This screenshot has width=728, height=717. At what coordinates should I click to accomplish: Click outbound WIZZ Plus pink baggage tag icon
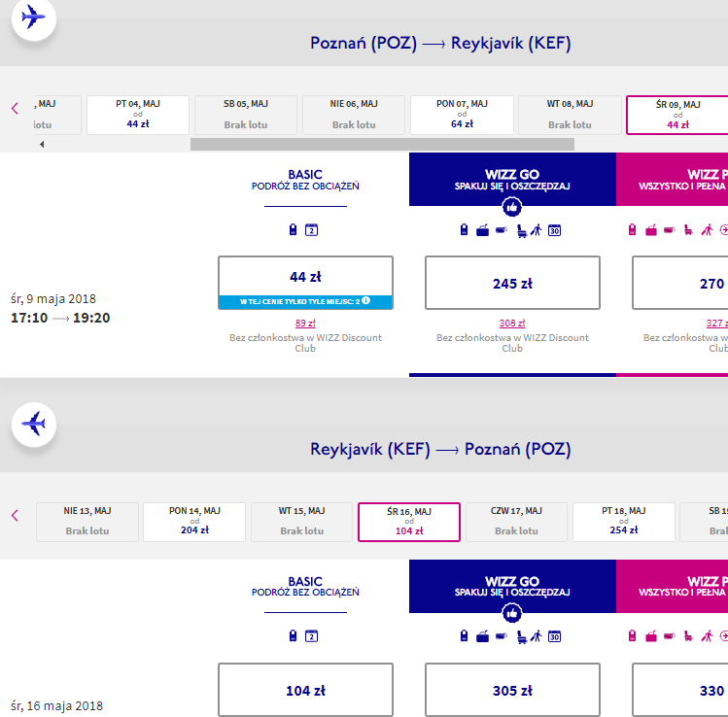pos(669,230)
